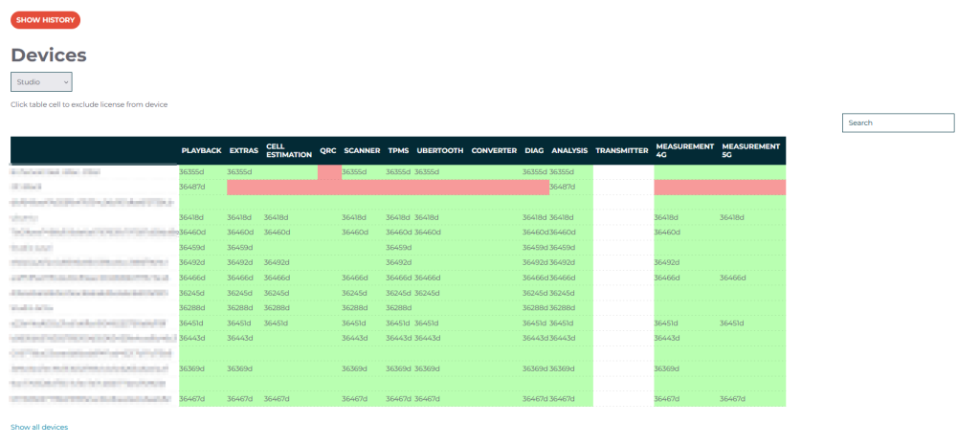Select the PLAYBACK column header
The width and height of the screenshot is (980, 445).
tap(201, 150)
